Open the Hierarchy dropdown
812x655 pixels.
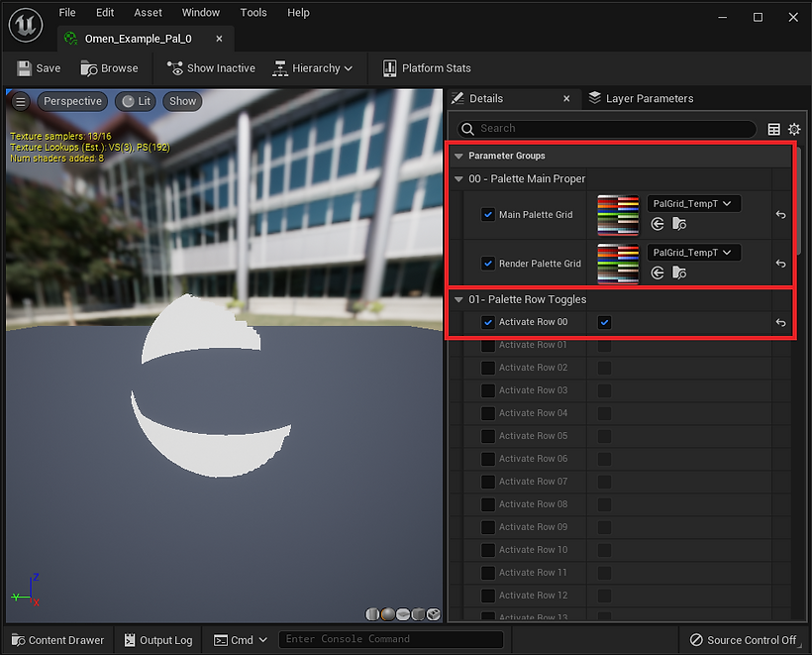(x=312, y=68)
